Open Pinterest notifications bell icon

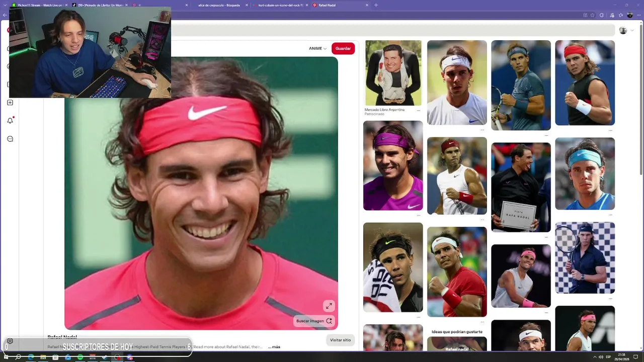click(10, 121)
